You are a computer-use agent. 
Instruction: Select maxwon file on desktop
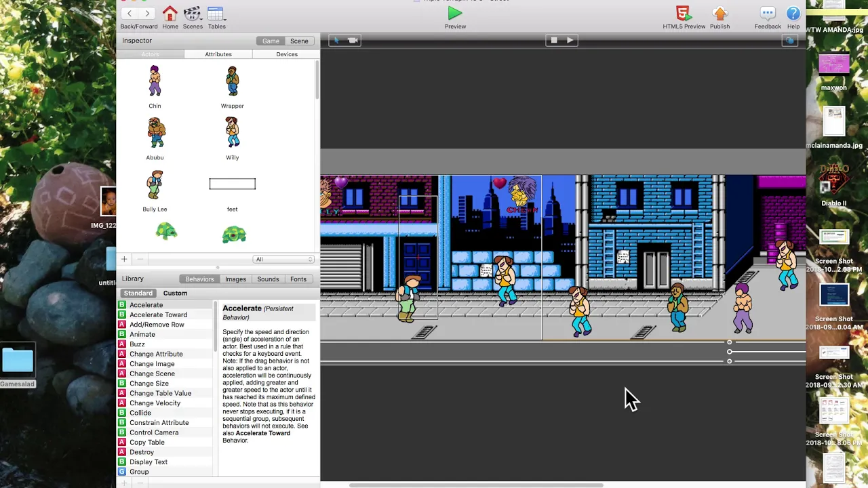[833, 71]
